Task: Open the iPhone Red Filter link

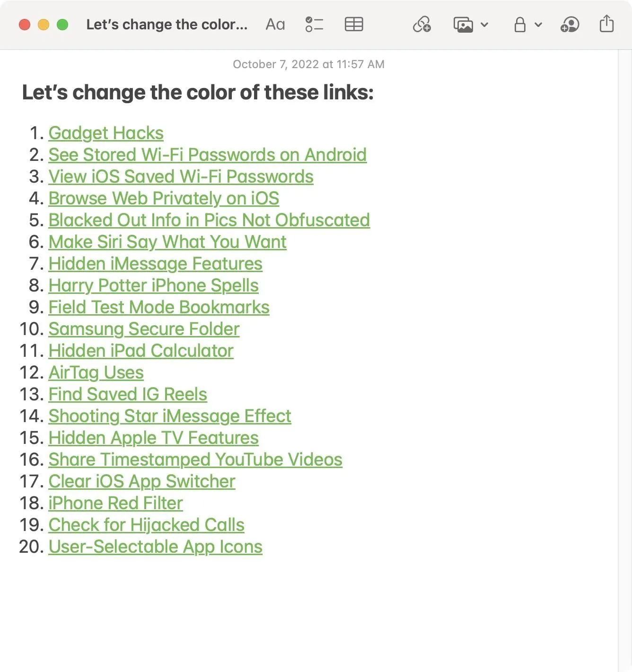Action: pyautogui.click(x=115, y=503)
